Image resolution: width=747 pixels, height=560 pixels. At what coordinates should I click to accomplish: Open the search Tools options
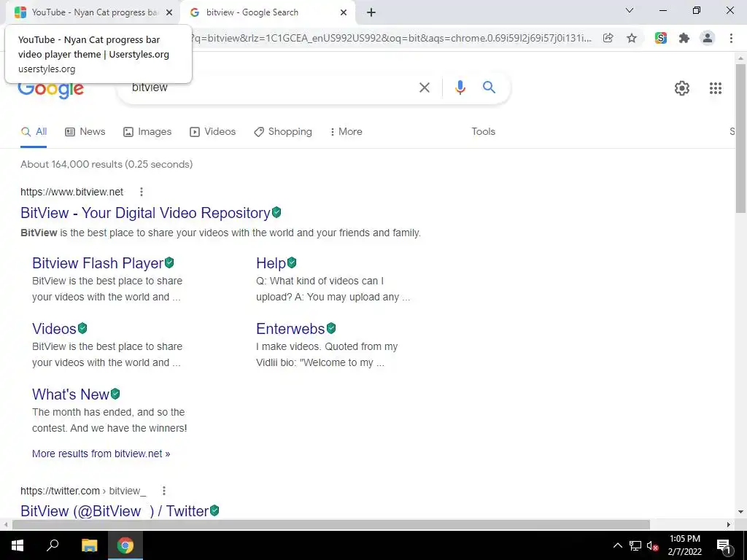483,132
